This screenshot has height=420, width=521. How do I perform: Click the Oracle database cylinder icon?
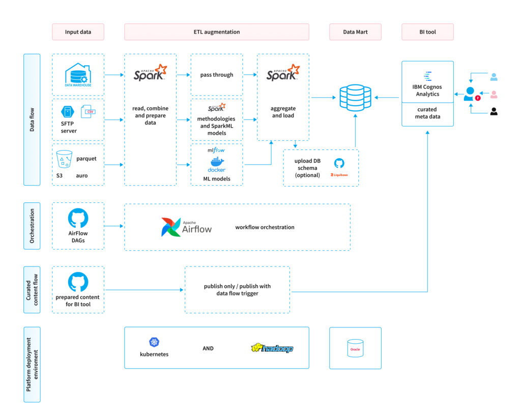coord(355,348)
